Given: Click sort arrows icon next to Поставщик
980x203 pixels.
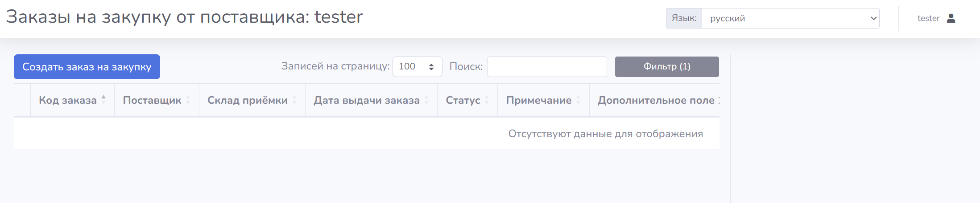Looking at the screenshot, I should point(188,100).
